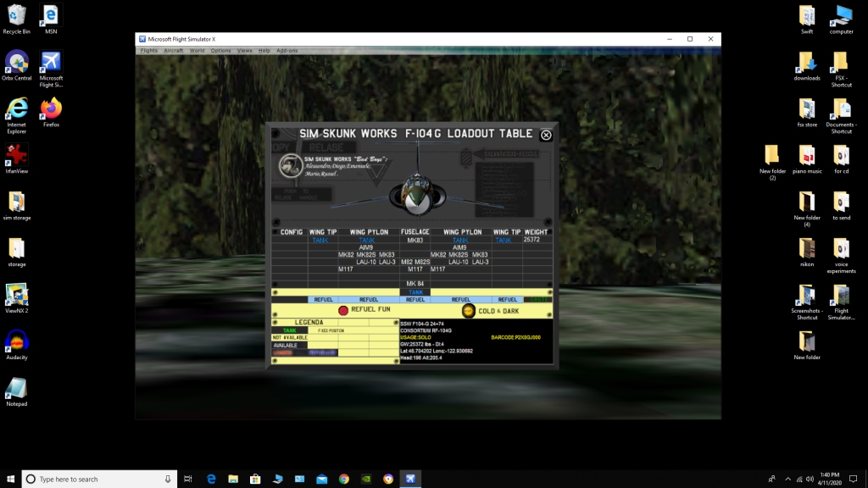Screen dimensions: 868x488
Task: Select the computer desktop icon
Action: [842, 19]
